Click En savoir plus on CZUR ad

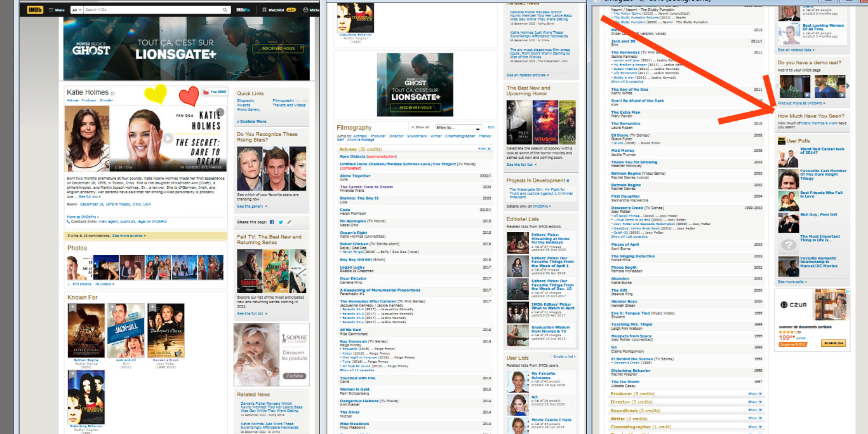(x=834, y=343)
